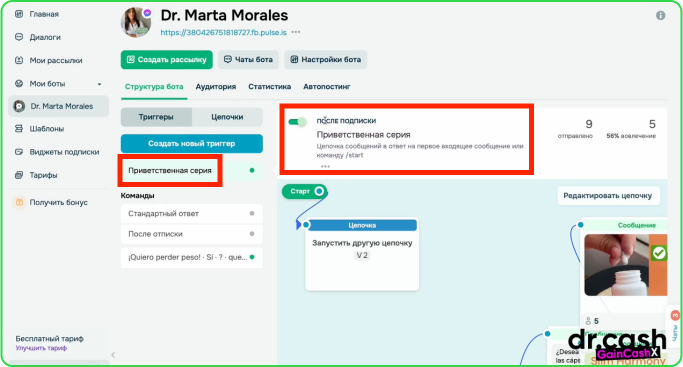Click the V 2 chain label

pos(362,255)
